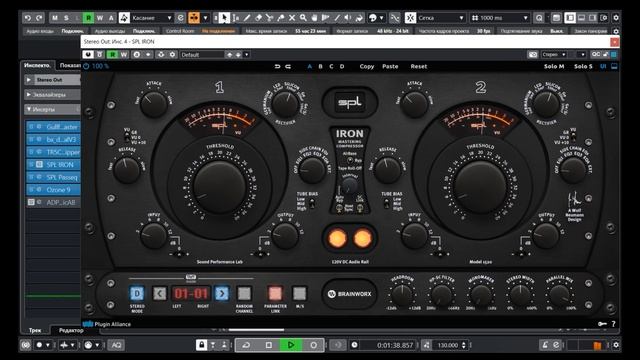Select the Range Selection tool
Image resolution: width=640 pixels, height=360 pixels.
coord(236,18)
